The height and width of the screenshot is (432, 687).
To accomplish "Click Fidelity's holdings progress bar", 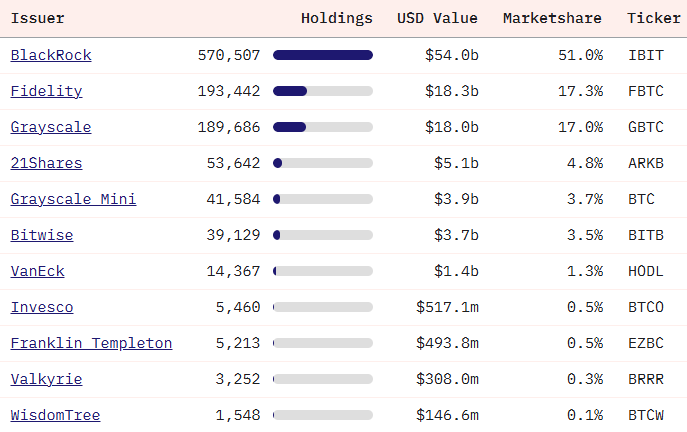I will (x=323, y=91).
